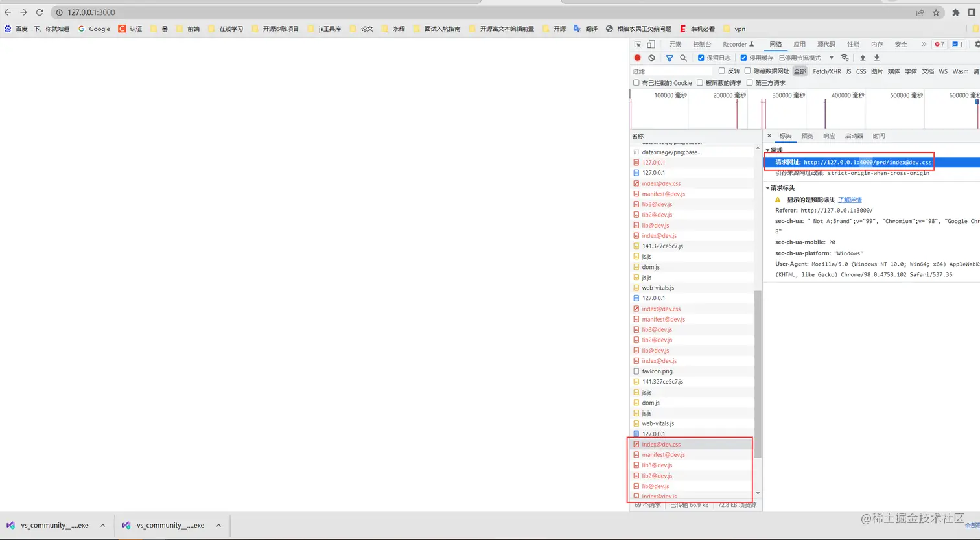The width and height of the screenshot is (980, 540).
Task: Enable 有已拦截的 Cookie checkbox
Action: click(x=636, y=82)
